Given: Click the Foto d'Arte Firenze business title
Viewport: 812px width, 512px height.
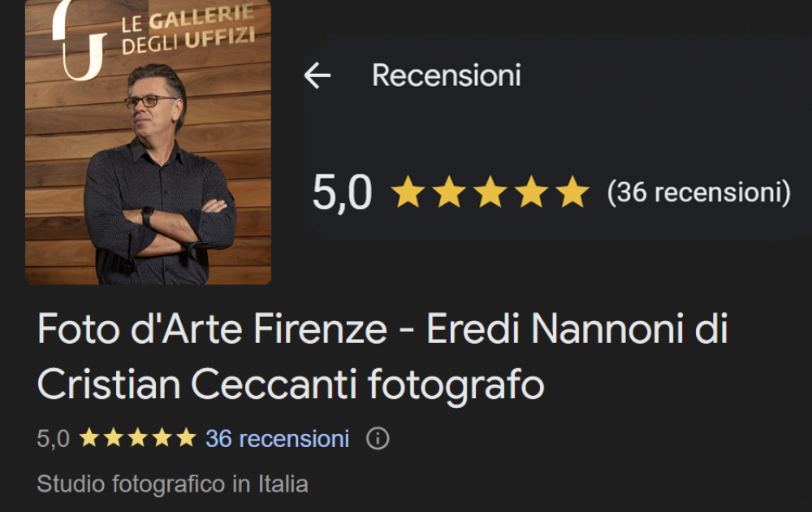Looking at the screenshot, I should 382,357.
